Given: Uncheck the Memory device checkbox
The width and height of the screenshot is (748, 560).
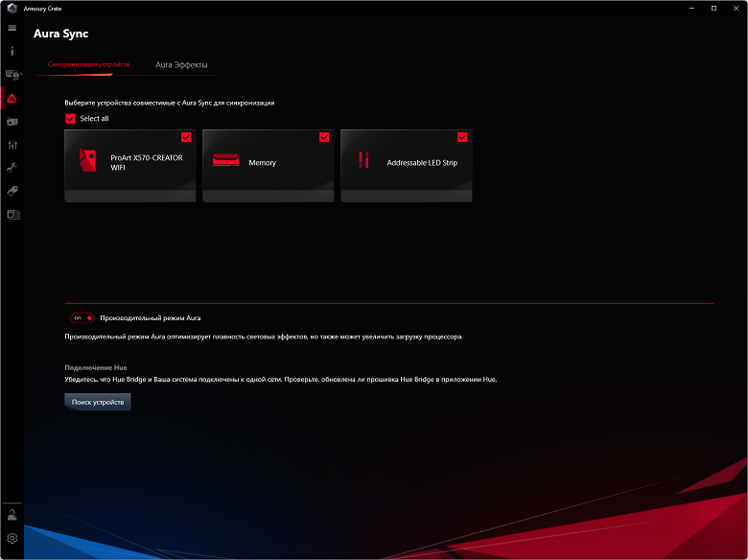Looking at the screenshot, I should (x=324, y=137).
